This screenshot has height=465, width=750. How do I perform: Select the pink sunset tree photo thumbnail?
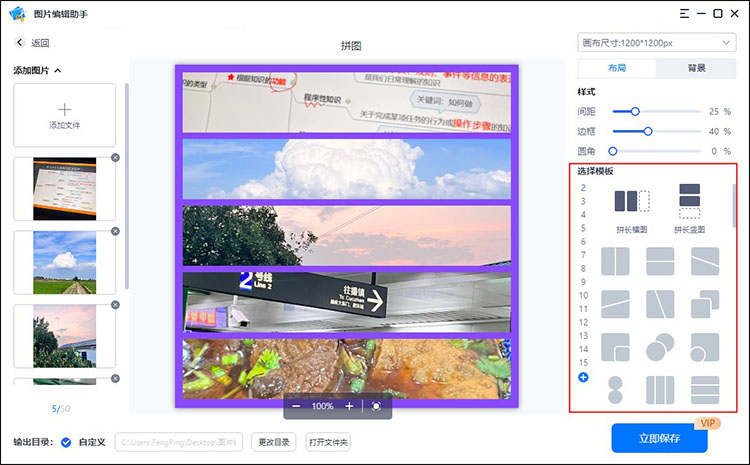coord(65,336)
